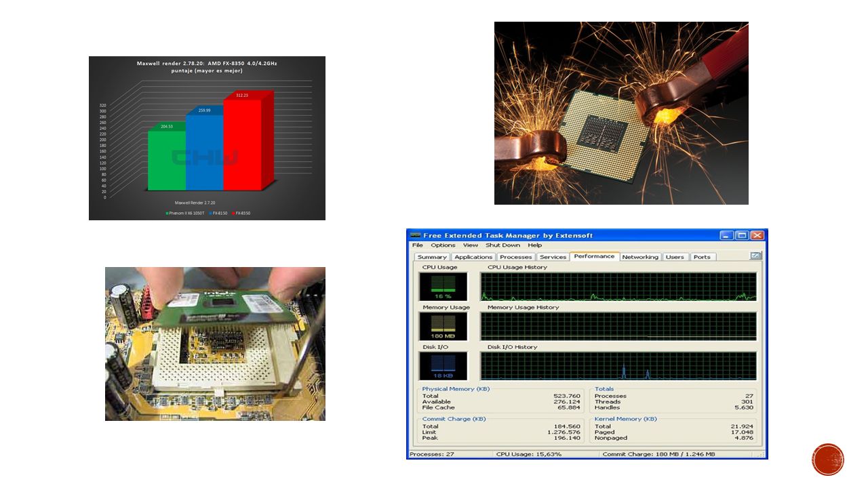Screen dimensions: 868x488
Task: Click the red FX-8350 legend swatch
Action: 233,213
